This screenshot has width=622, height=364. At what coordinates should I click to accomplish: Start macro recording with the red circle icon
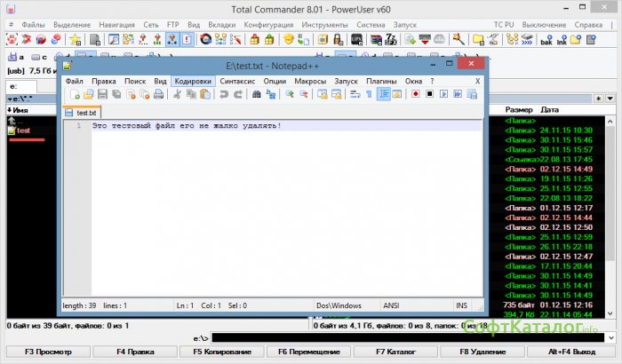414,94
